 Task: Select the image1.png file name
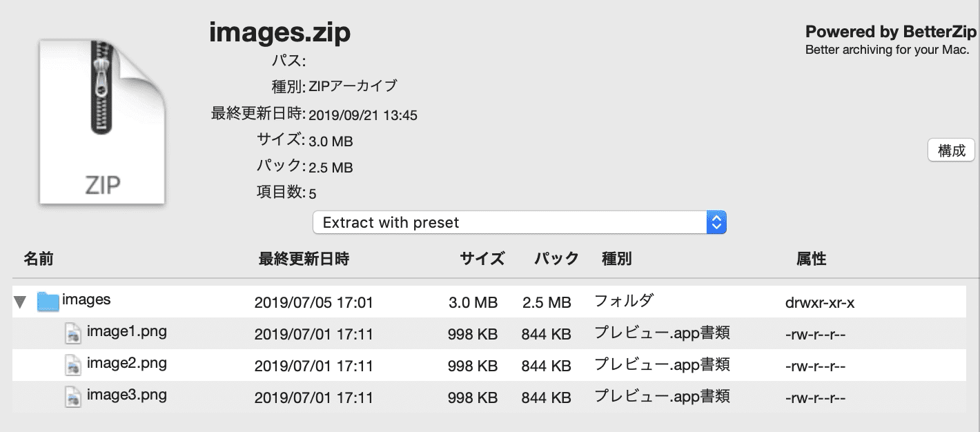[x=126, y=332]
